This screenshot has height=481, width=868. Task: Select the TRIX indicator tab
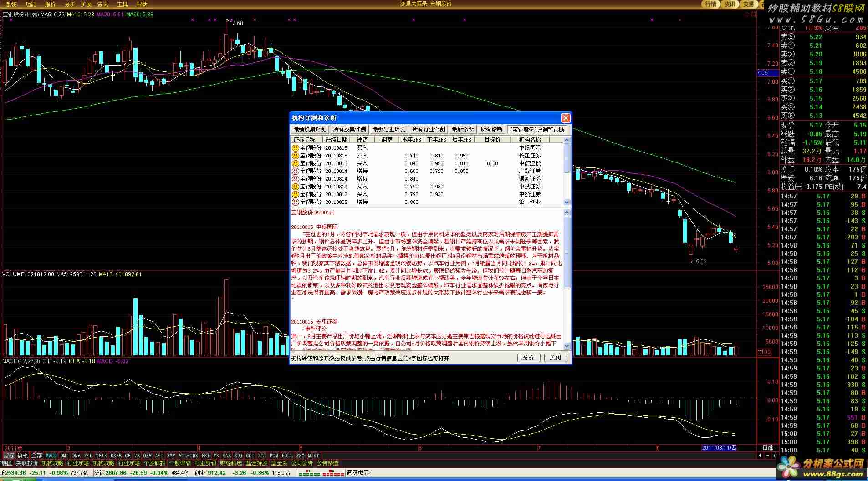(x=101, y=456)
